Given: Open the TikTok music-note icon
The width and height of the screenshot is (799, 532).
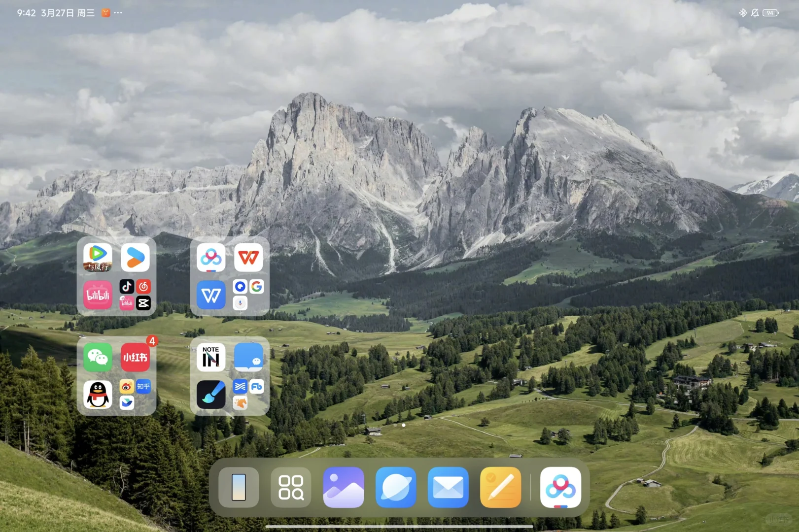Looking at the screenshot, I should tap(127, 287).
